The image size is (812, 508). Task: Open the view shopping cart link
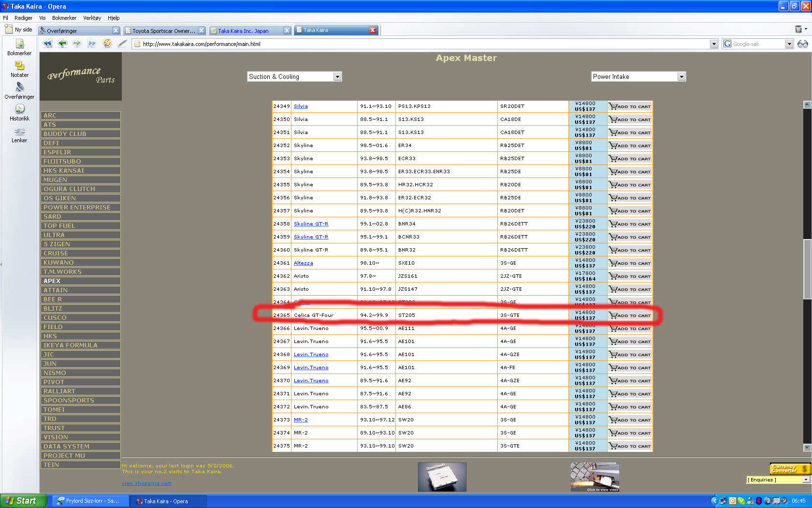146,483
